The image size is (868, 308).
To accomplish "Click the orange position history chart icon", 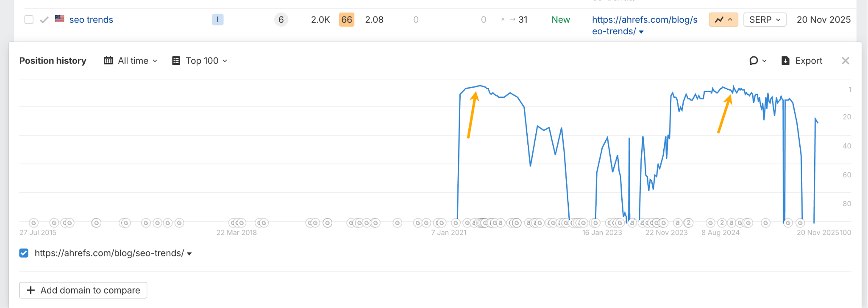I will (720, 19).
